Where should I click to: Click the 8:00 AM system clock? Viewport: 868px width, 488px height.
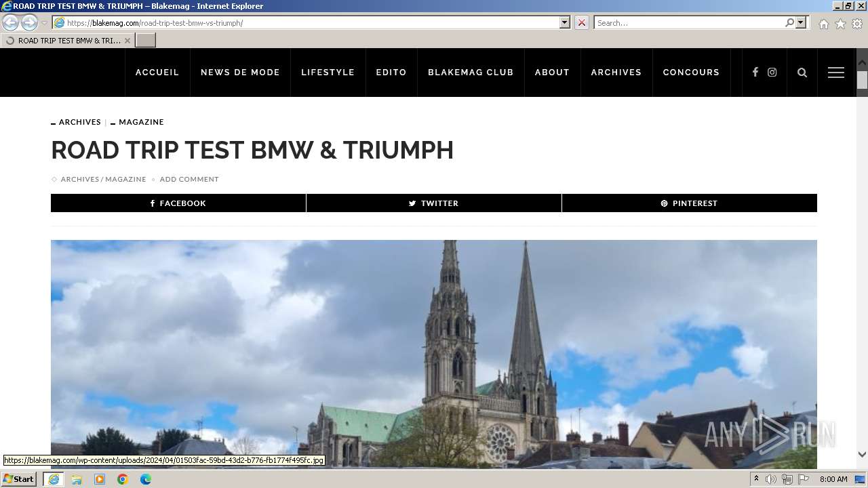click(x=833, y=479)
